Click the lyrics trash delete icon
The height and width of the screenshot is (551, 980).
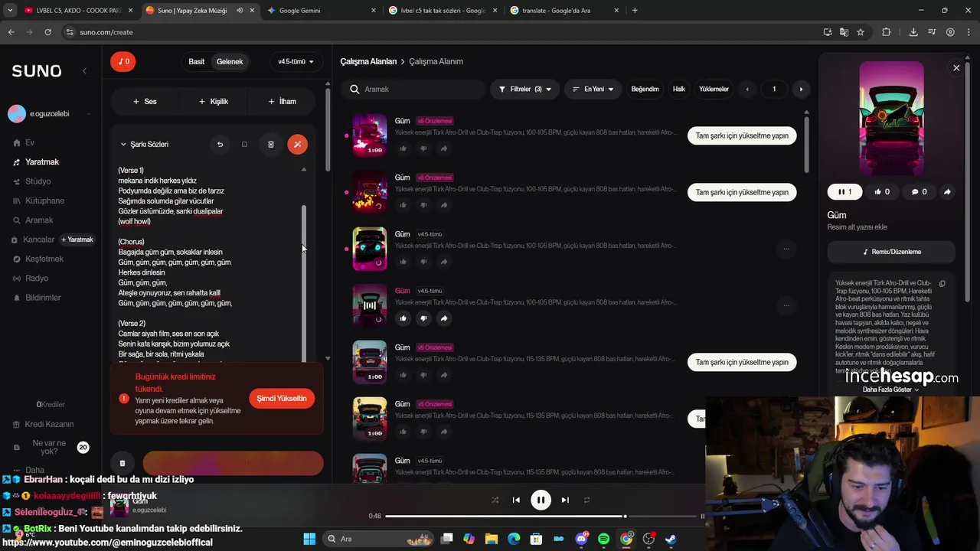270,144
